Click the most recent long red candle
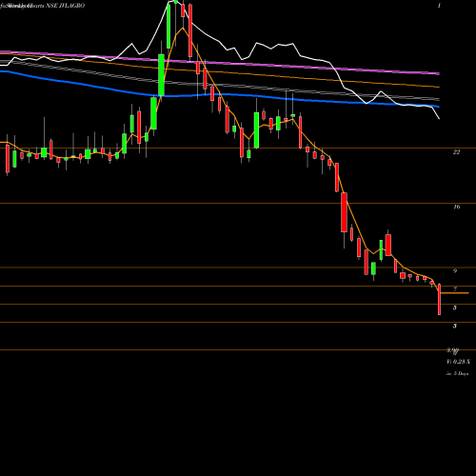 pos(439,299)
